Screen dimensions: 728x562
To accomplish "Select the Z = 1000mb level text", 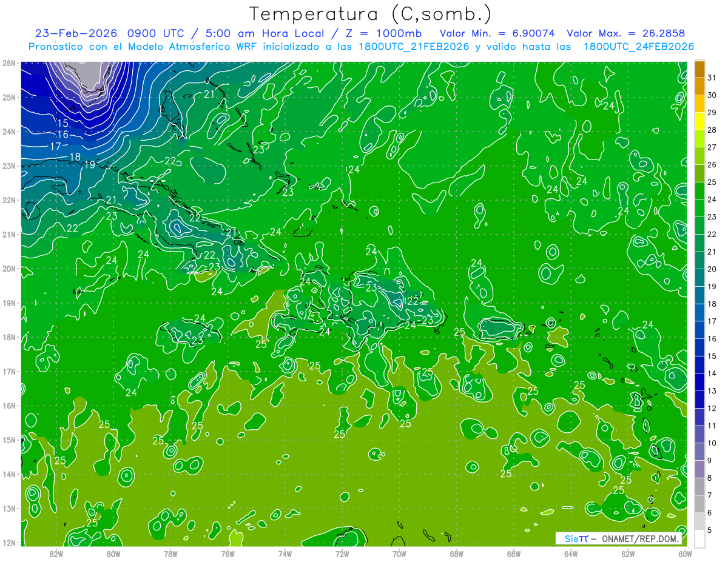I will click(384, 33).
